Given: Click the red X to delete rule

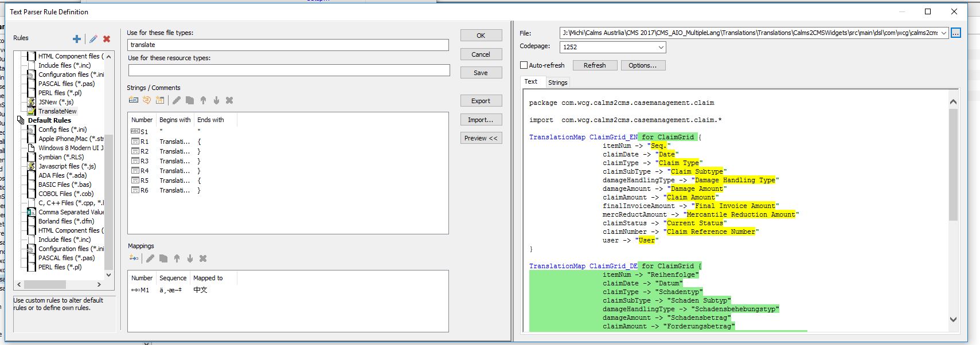Looking at the screenshot, I should pos(107,39).
